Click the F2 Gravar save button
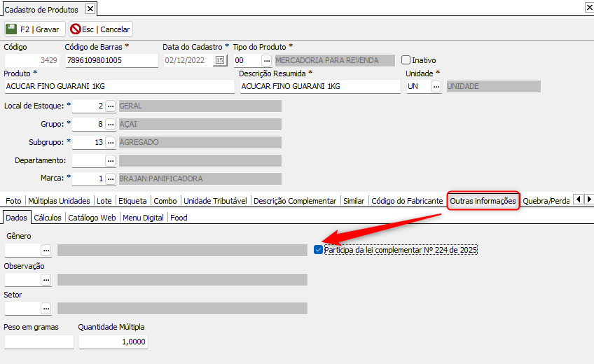Image resolution: width=594 pixels, height=364 pixels. click(x=34, y=29)
